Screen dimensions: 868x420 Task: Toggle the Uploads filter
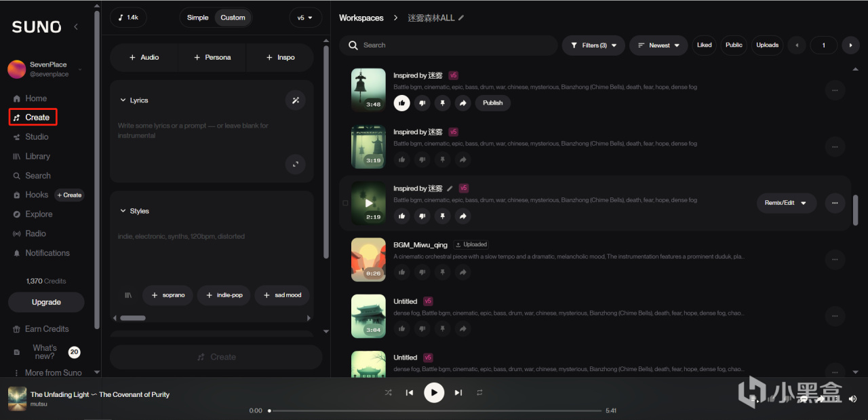(767, 45)
